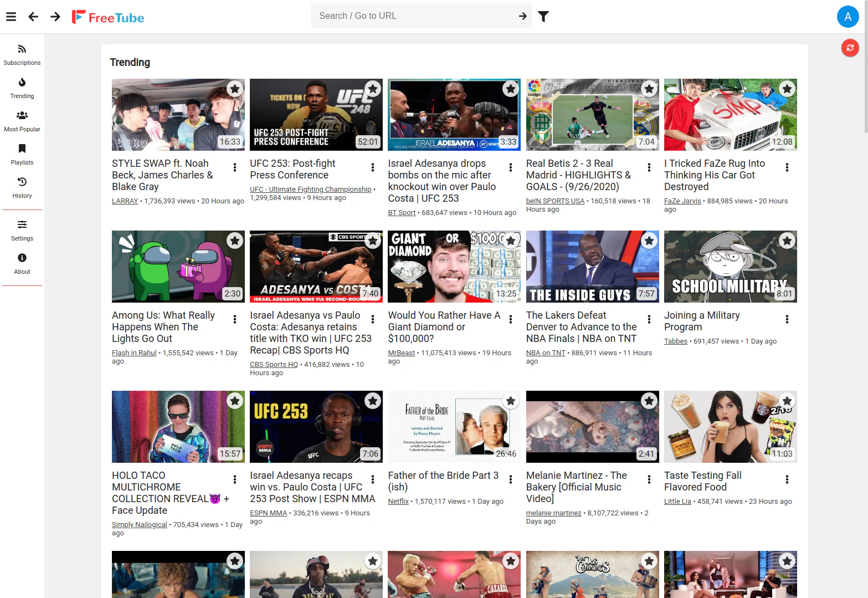Viewport: 868px width, 598px height.
Task: Open the search filter options
Action: pos(543,17)
